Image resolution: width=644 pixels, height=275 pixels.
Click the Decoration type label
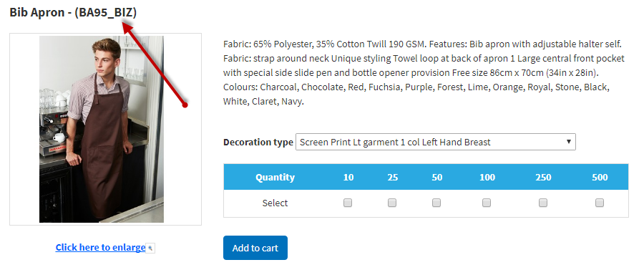click(x=258, y=143)
